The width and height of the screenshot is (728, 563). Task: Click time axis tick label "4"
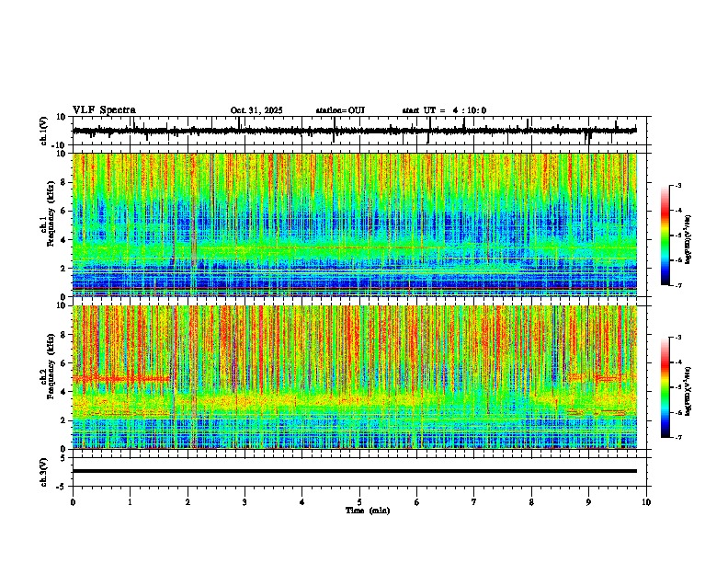[x=302, y=502]
